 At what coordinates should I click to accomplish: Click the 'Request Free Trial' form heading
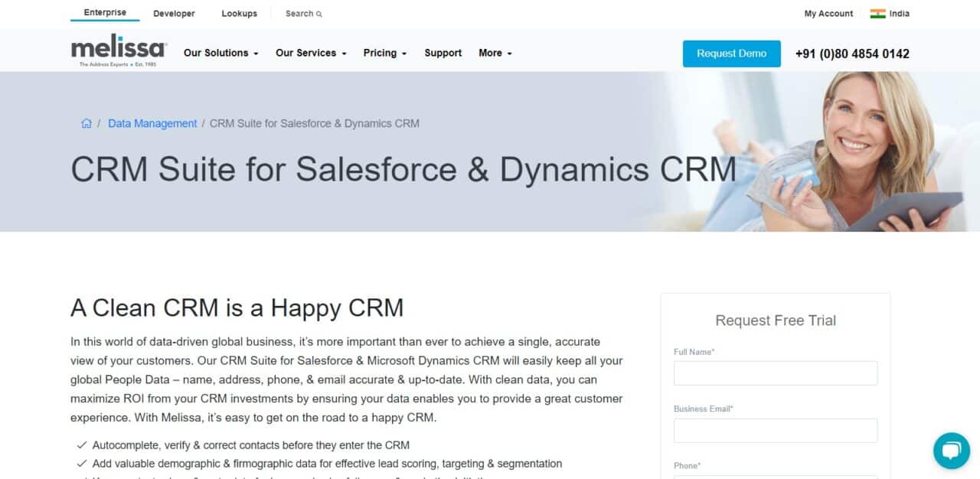[776, 321]
